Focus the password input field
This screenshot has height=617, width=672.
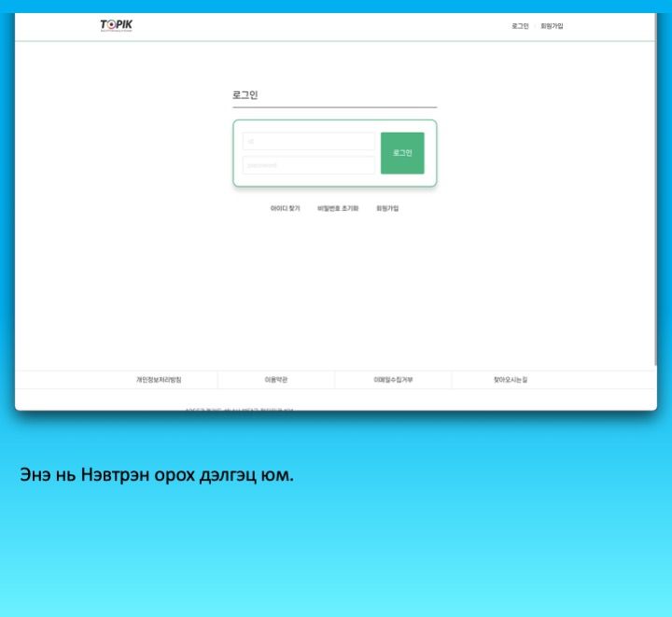click(x=308, y=165)
